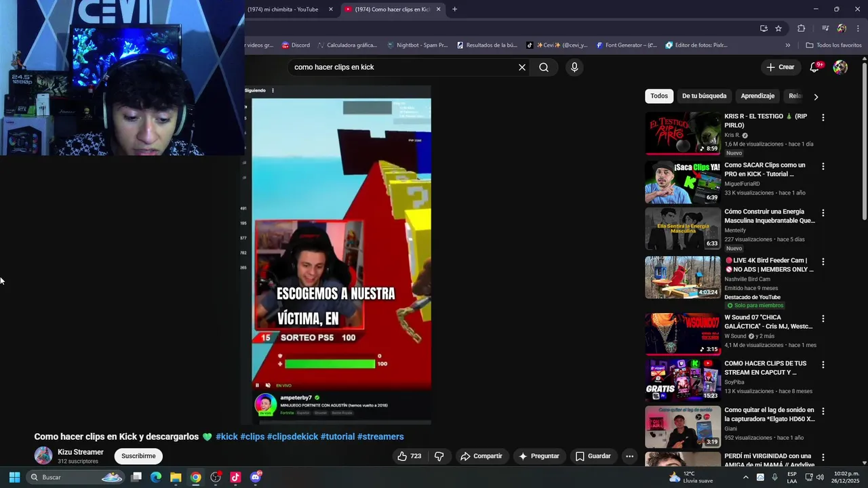The height and width of the screenshot is (488, 868).
Task: Select the Todos filter chip
Action: (659, 96)
